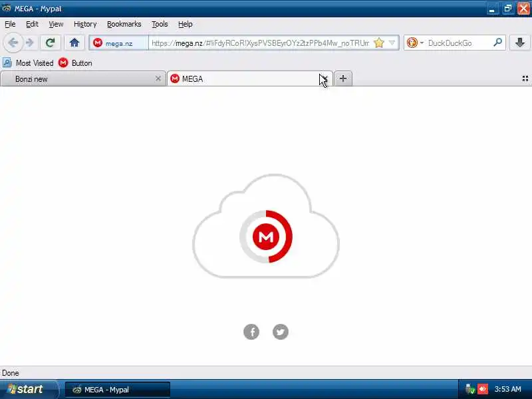Open the DuckDuckGo search engine selector
The height and width of the screenshot is (399, 532).
click(x=415, y=43)
